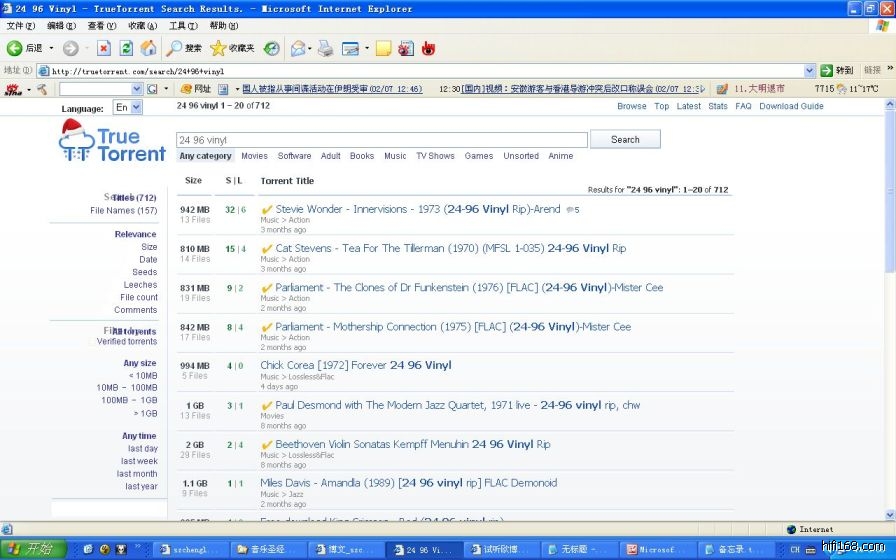Image resolution: width=896 pixels, height=560 pixels.
Task: Select the Movies category tab
Action: pos(254,156)
